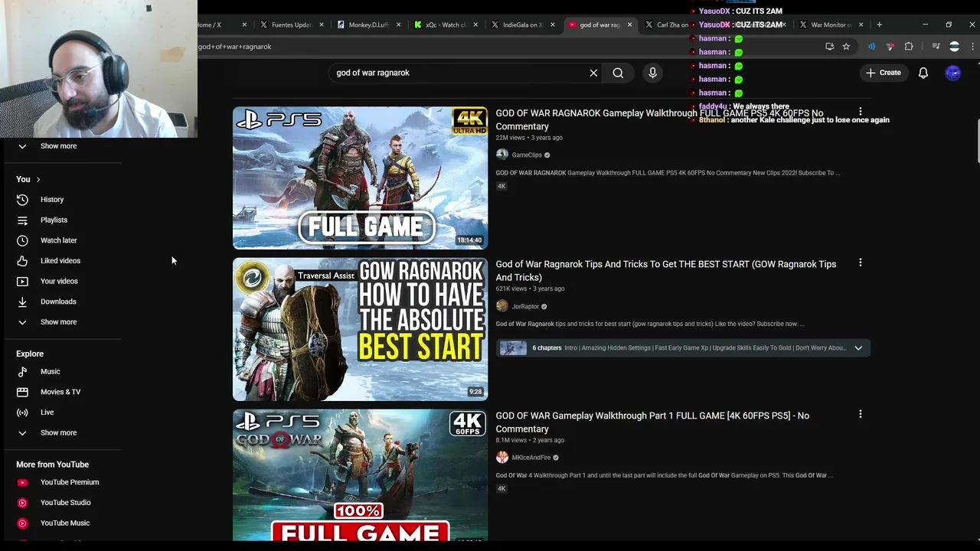980x551 pixels.
Task: Click the GameClips channel avatar
Action: pyautogui.click(x=502, y=155)
